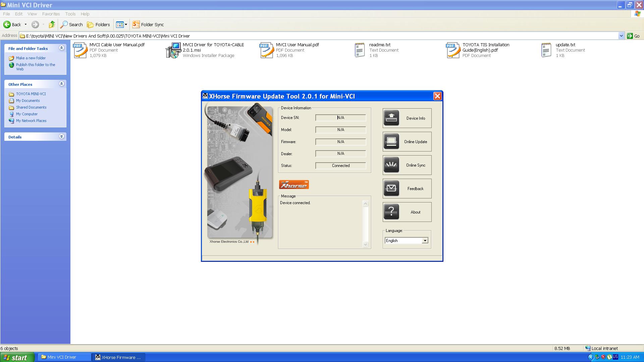Click the Device Info upload icon
Image resolution: width=644 pixels, height=362 pixels.
(391, 118)
